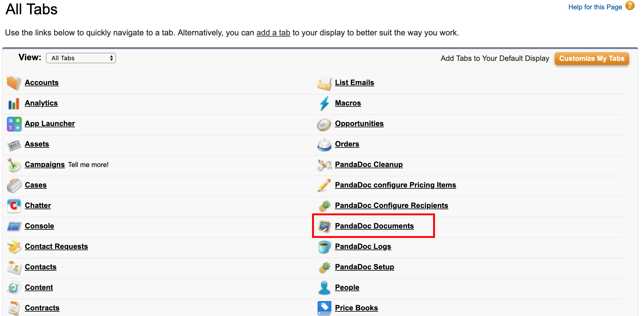This screenshot has width=644, height=316.
Task: Open the Cases link
Action: click(x=36, y=185)
